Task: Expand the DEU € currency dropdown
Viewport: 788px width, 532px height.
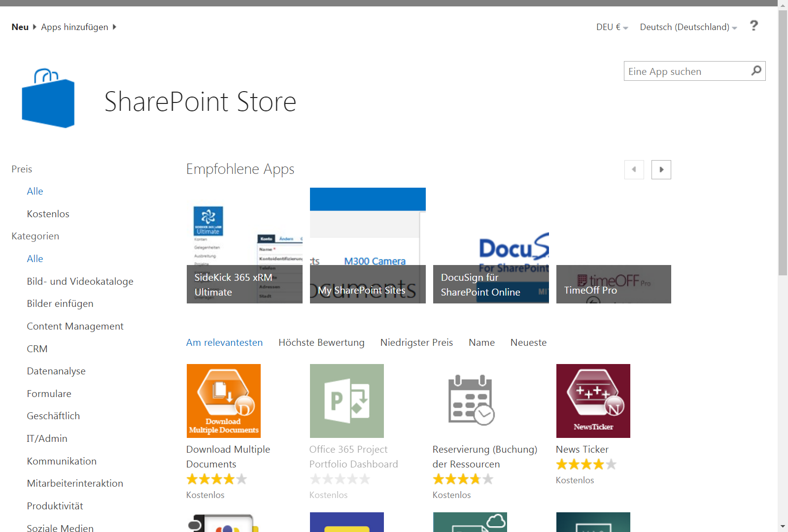Action: coord(612,27)
